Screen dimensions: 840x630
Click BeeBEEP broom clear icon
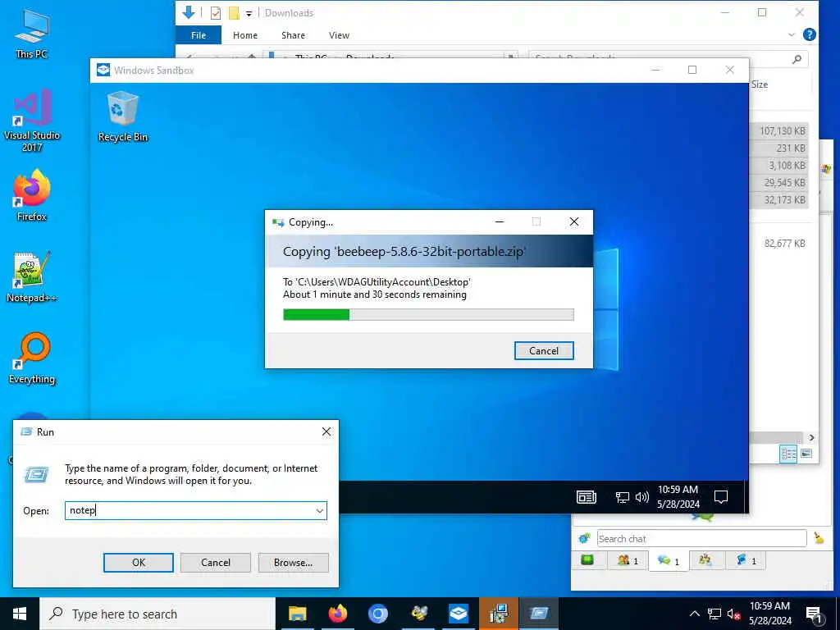(x=819, y=538)
